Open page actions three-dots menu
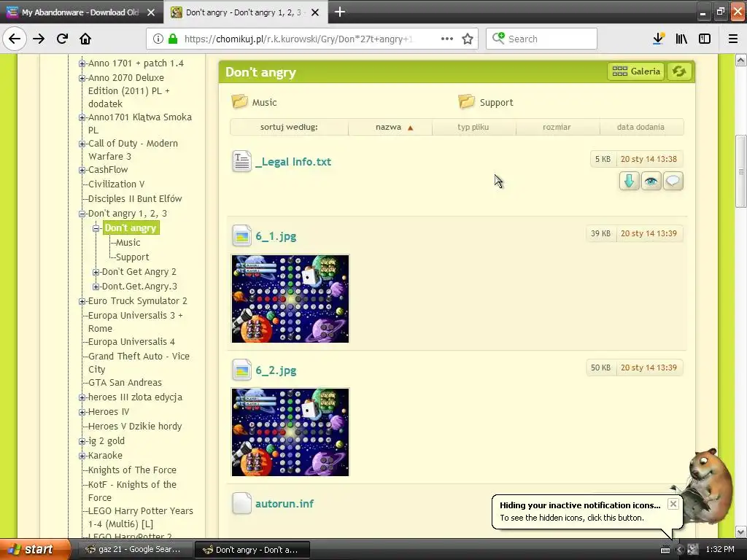747x560 pixels. tap(447, 39)
